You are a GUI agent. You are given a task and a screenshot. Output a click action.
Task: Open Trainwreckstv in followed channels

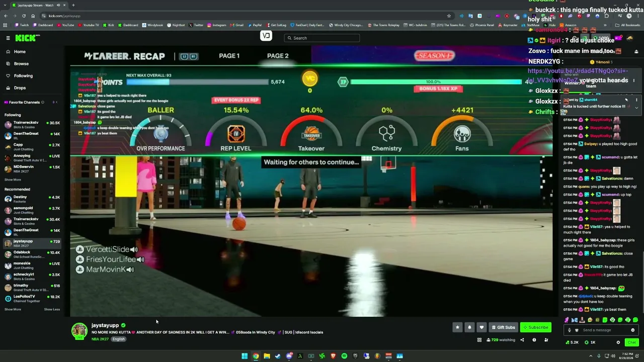[32, 124]
